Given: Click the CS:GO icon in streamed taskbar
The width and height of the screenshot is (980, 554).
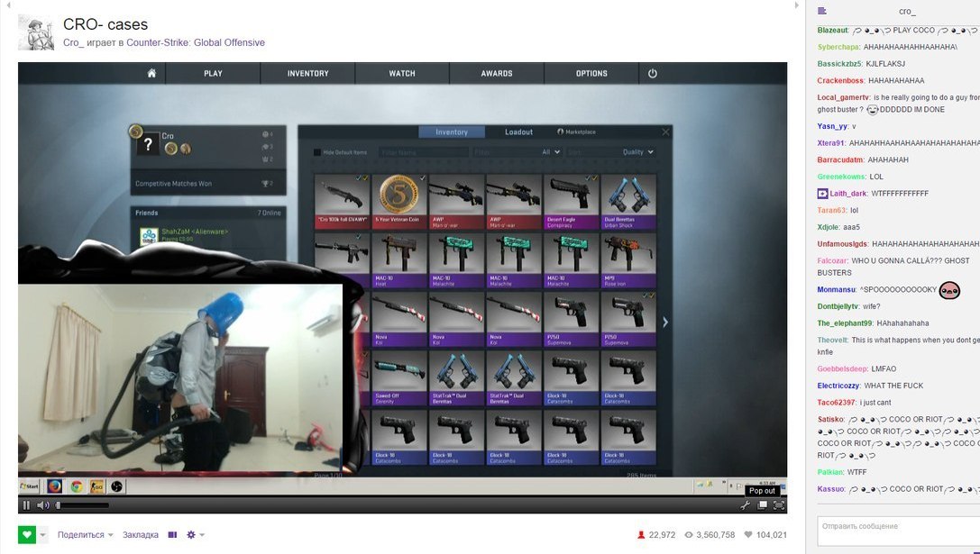Looking at the screenshot, I should [x=96, y=486].
